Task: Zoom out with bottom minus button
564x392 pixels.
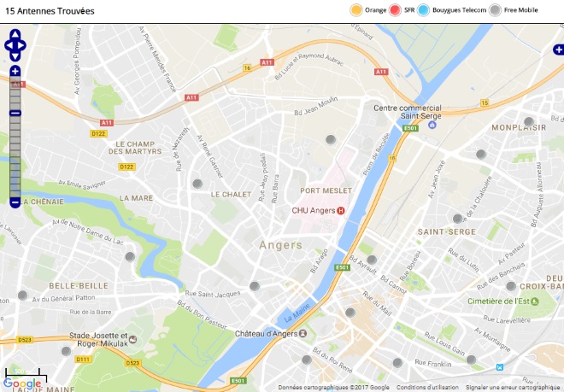Action: click(15, 203)
